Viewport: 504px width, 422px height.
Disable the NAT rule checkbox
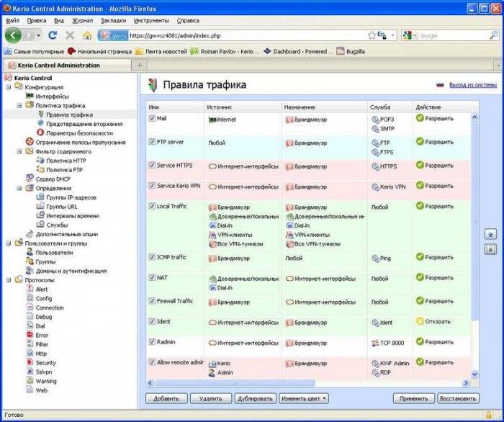coord(152,277)
